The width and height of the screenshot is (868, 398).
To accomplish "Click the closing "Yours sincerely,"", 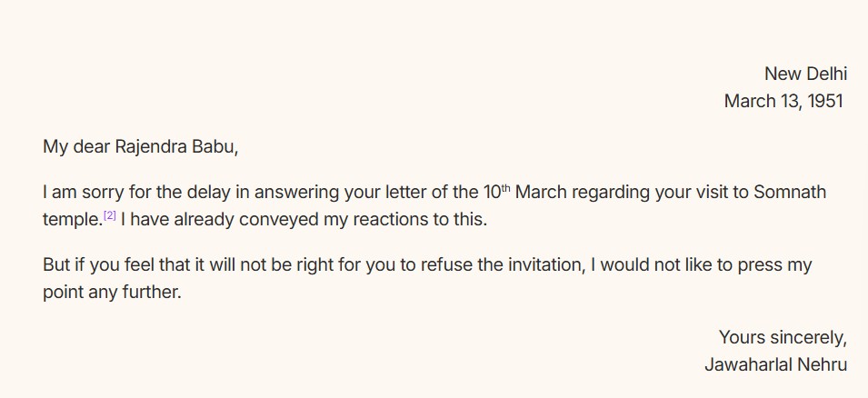I will [x=783, y=337].
